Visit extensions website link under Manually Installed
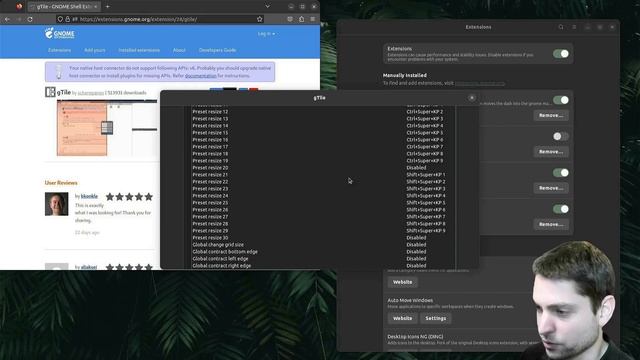 coord(480,83)
